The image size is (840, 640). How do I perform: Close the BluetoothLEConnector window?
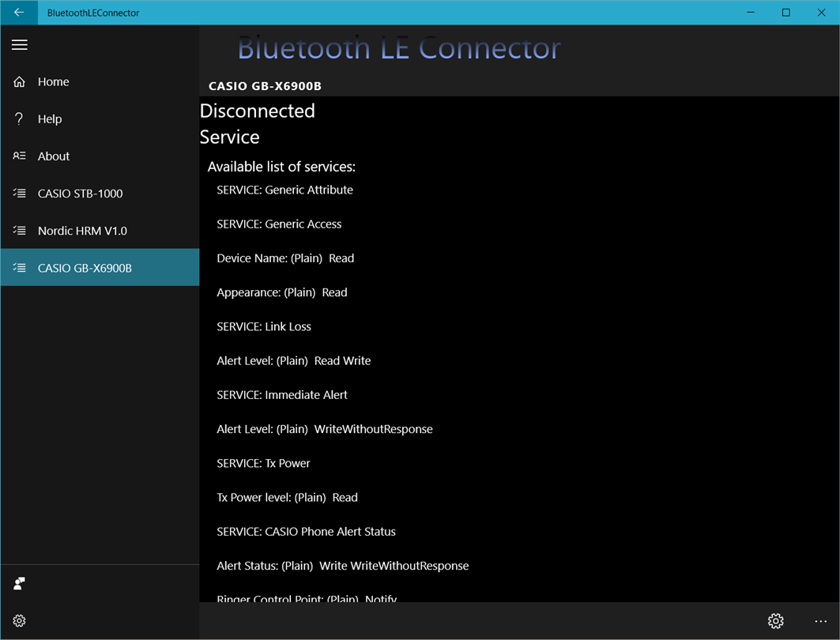pos(821,13)
